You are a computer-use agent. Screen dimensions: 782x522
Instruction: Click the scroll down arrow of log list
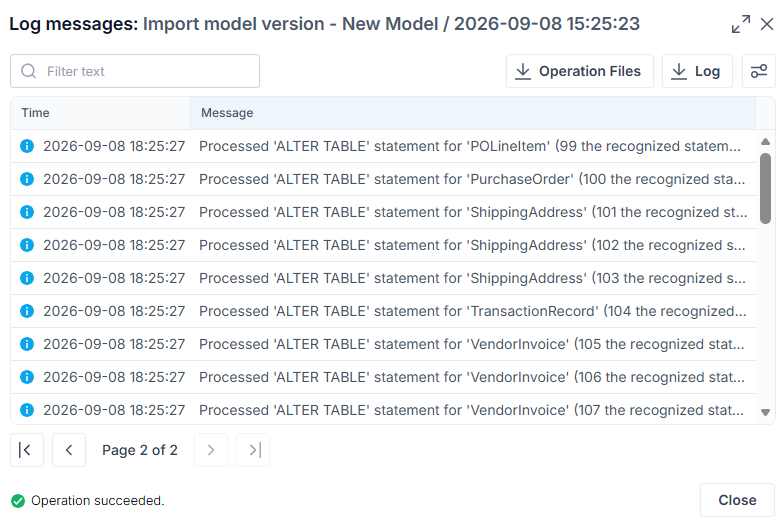tap(766, 412)
